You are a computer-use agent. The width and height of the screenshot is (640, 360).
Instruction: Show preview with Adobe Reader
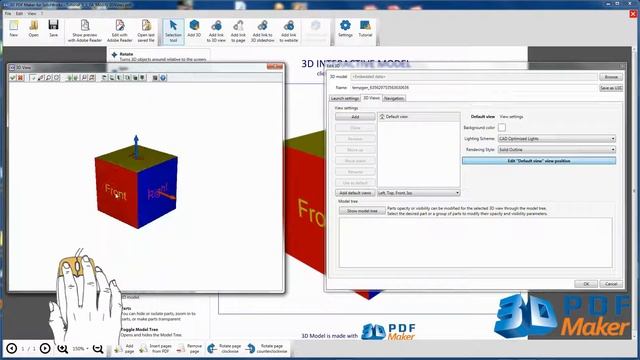coord(85,31)
